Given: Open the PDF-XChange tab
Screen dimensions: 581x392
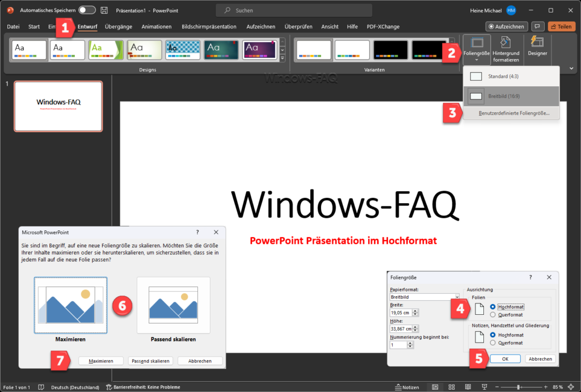Looking at the screenshot, I should 383,27.
